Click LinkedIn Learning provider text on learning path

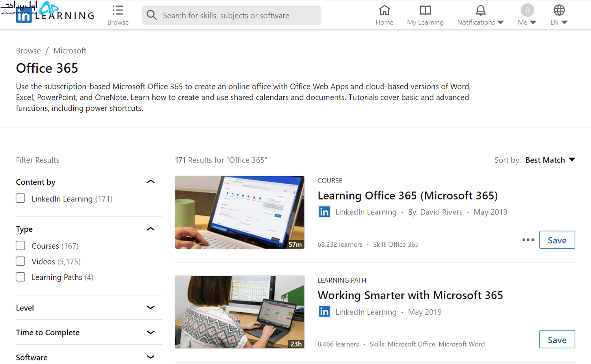pos(366,312)
